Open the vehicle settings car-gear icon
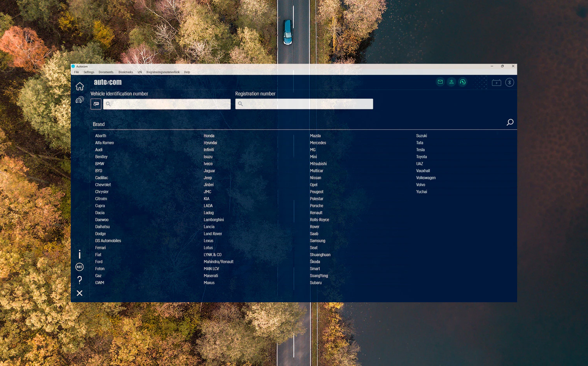The height and width of the screenshot is (366, 588). [x=80, y=100]
